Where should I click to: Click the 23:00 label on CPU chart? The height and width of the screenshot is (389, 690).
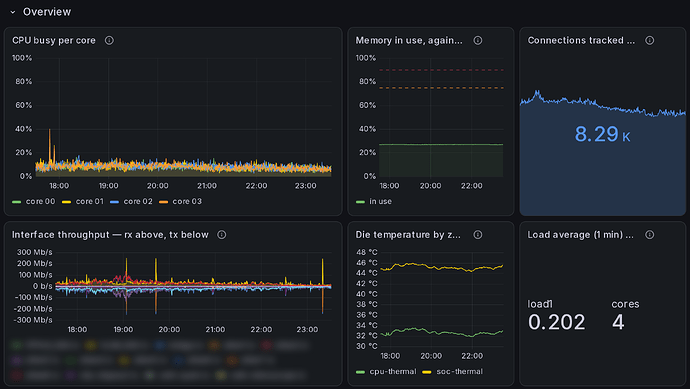coord(305,186)
